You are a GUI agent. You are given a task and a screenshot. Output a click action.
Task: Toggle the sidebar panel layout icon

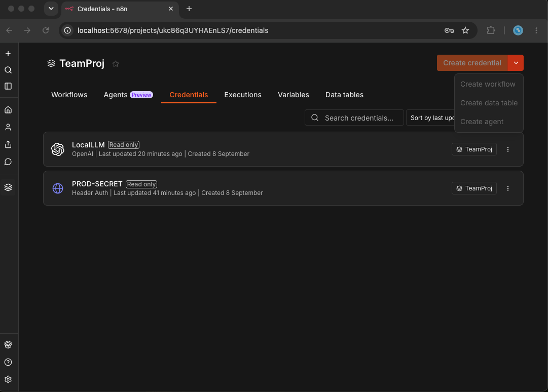pos(8,86)
